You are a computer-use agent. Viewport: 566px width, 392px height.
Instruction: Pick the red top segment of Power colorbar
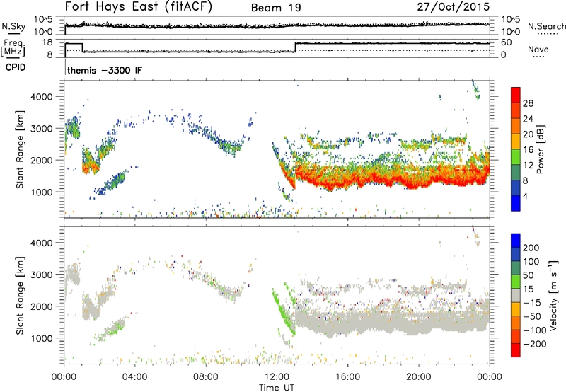tap(516, 95)
